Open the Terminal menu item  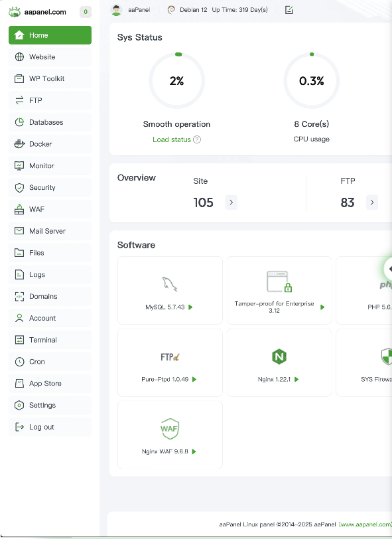point(50,340)
